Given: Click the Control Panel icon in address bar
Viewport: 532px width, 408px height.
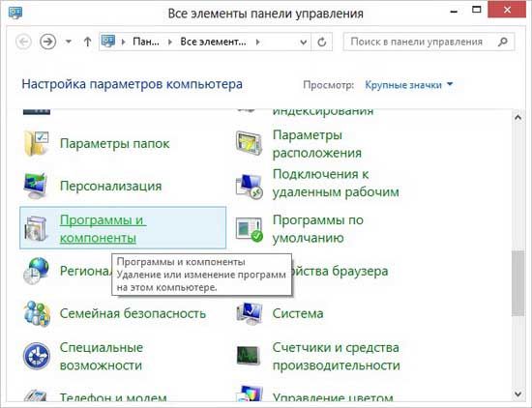Looking at the screenshot, I should 108,42.
